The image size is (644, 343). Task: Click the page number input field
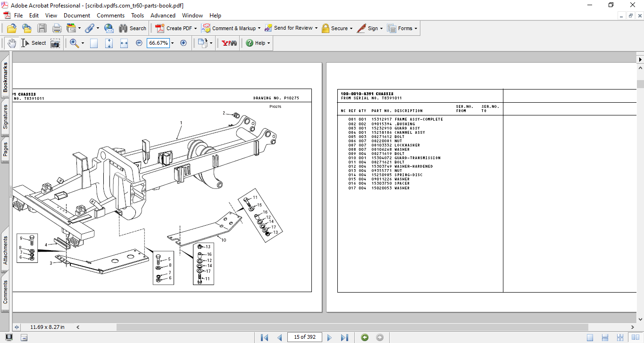tap(304, 337)
